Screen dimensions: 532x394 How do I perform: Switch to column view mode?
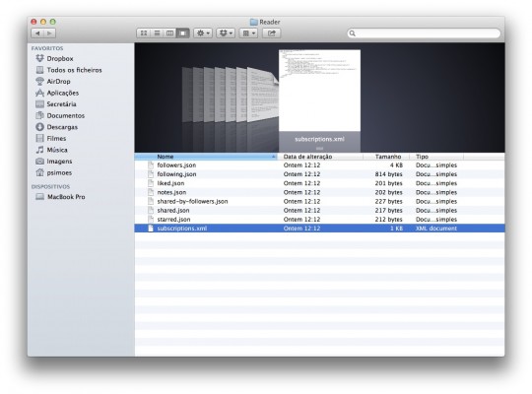169,33
